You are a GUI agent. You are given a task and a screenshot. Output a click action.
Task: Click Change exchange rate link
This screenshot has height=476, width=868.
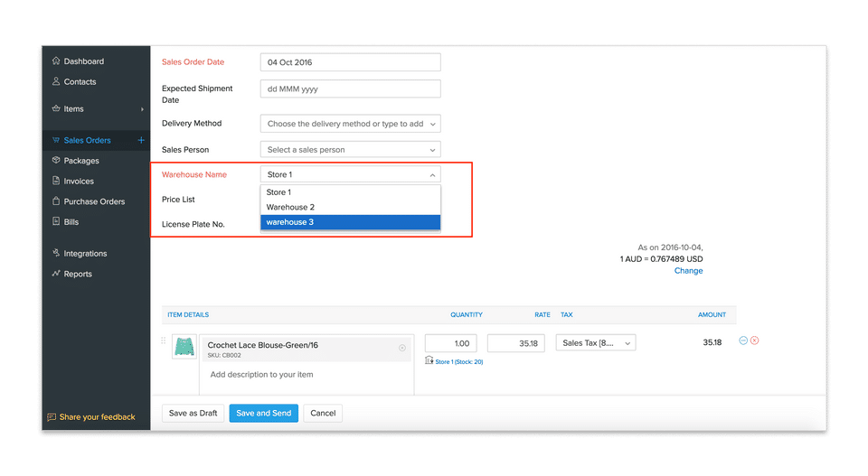pyautogui.click(x=689, y=271)
